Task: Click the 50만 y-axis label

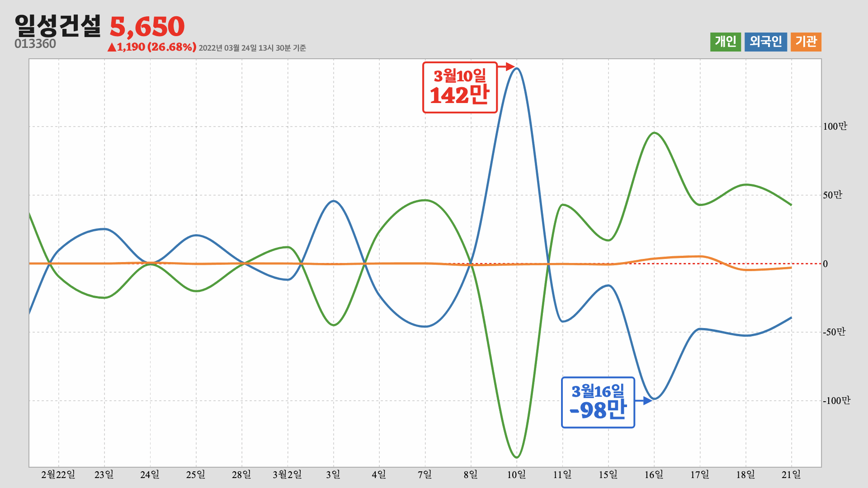Action: click(833, 195)
